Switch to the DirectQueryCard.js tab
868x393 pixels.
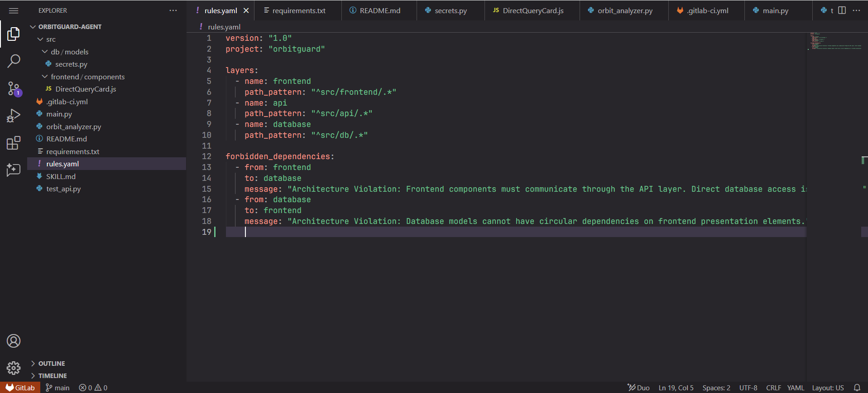coord(532,10)
